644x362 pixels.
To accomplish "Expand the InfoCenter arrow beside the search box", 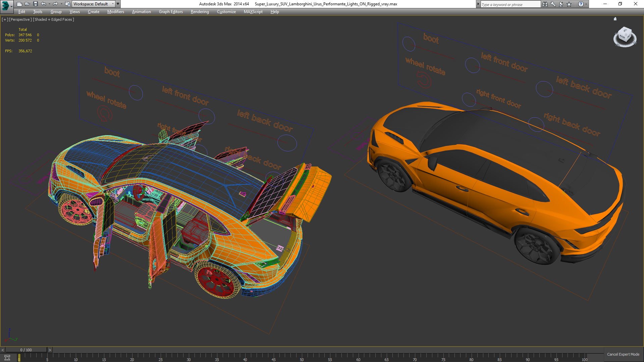I will pos(478,4).
